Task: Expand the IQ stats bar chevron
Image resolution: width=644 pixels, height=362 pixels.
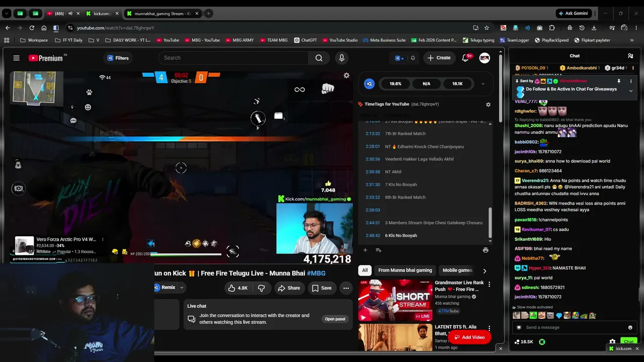Action: [x=482, y=84]
